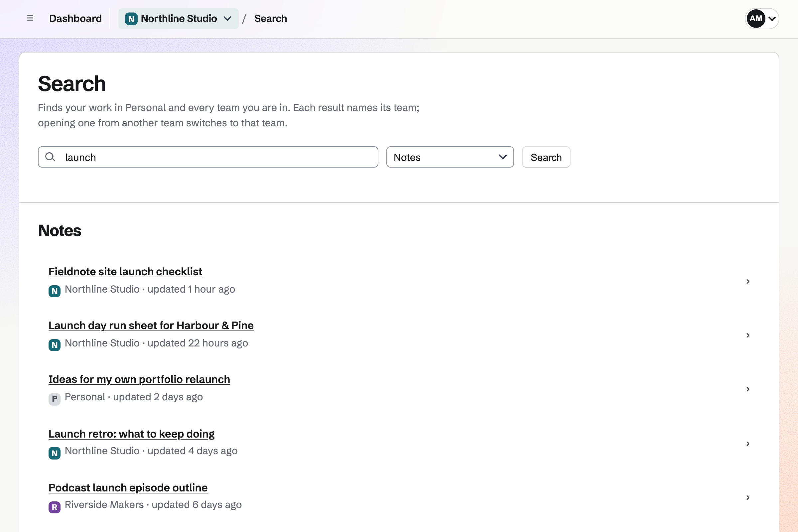Click the magnifier icon in search field

point(50,157)
